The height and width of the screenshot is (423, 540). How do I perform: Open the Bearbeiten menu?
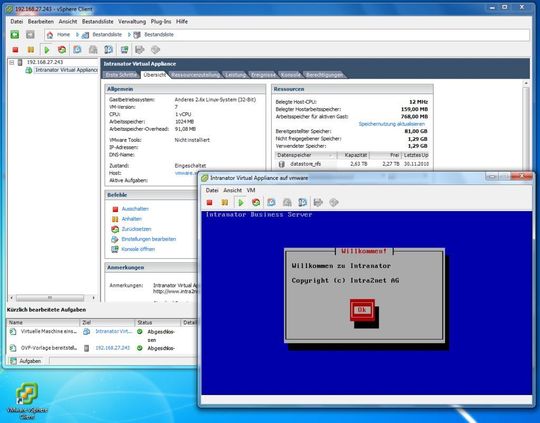point(41,21)
